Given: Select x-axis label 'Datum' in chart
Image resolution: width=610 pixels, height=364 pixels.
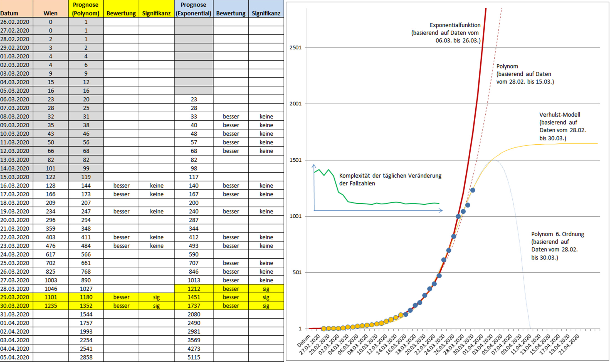Looking at the screenshot, I should [x=303, y=341].
